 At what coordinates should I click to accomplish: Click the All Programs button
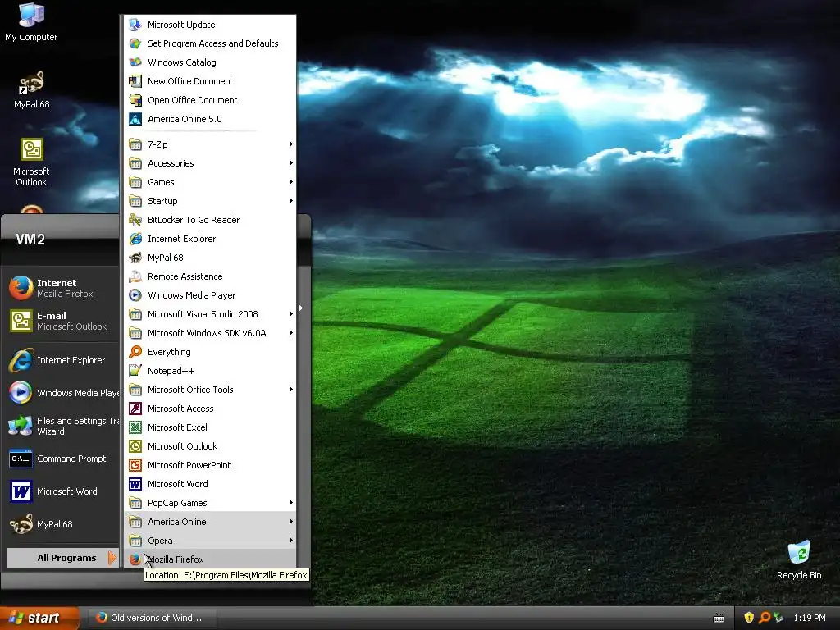tap(62, 558)
